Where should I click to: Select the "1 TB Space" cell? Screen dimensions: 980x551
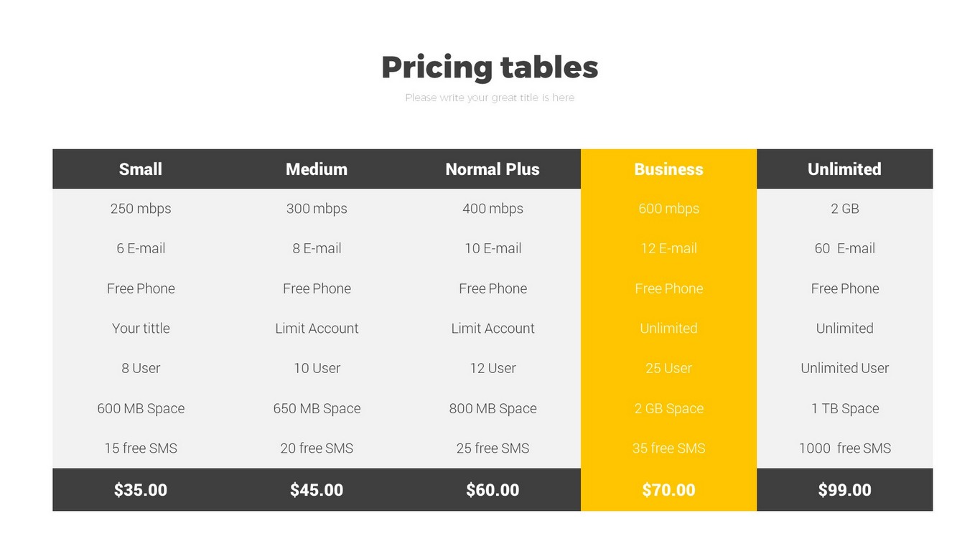point(844,408)
